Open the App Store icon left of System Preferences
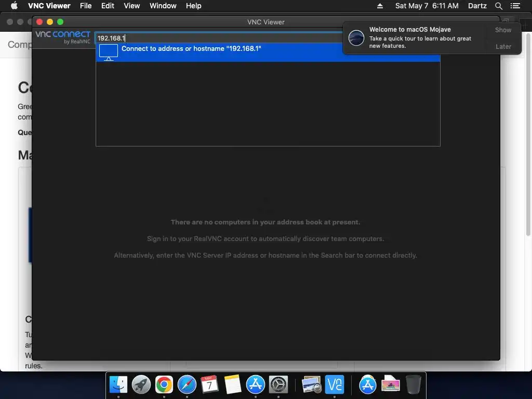532x399 pixels. click(256, 385)
